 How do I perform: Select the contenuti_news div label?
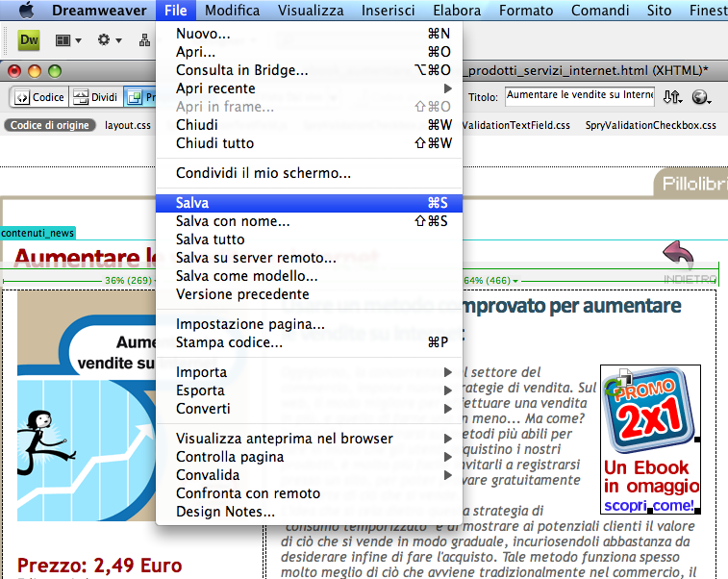coord(38,233)
